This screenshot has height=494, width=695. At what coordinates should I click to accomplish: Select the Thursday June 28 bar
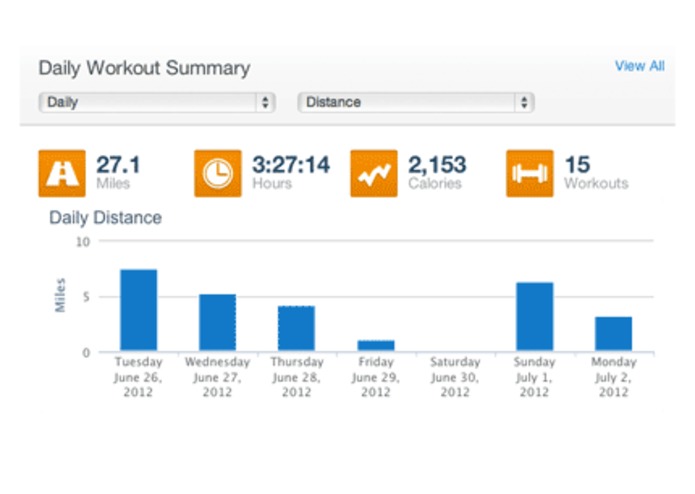297,328
